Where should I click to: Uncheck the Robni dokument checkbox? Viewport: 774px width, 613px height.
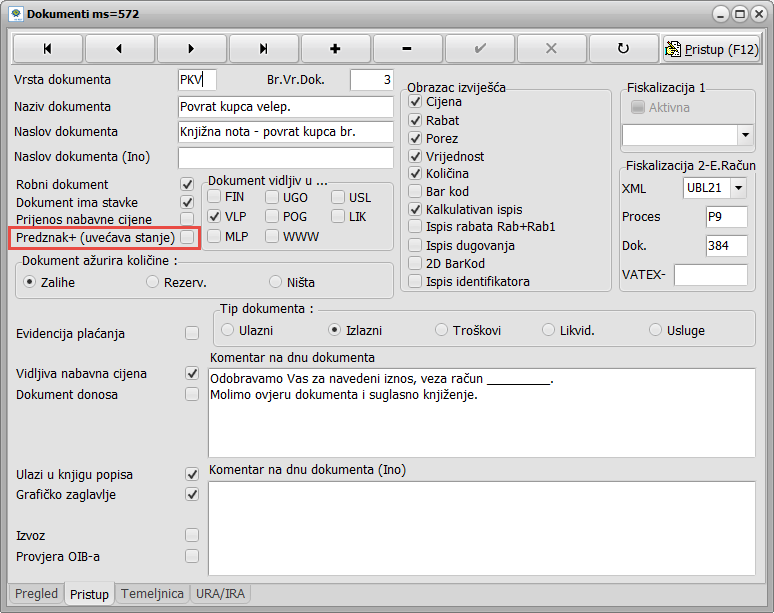coord(187,185)
